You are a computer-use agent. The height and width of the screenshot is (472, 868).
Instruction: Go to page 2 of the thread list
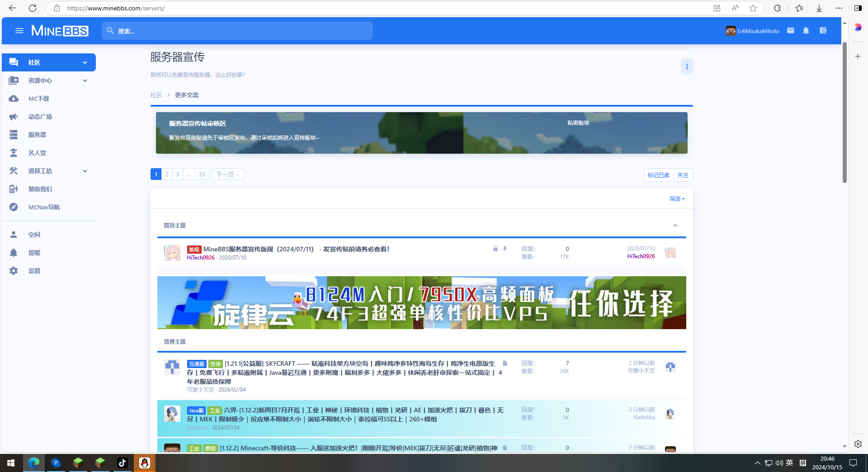(x=167, y=174)
